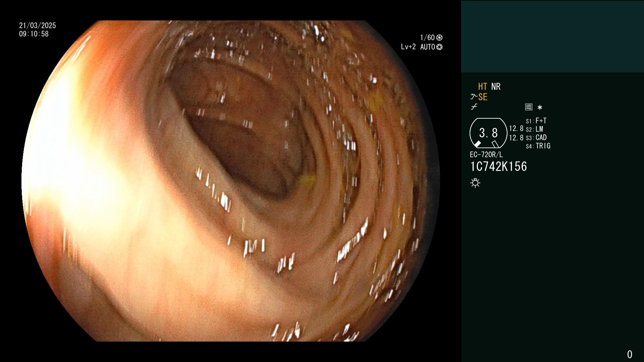The image size is (644, 362).
Task: Click the serial number 1C742K156
Action: (498, 167)
